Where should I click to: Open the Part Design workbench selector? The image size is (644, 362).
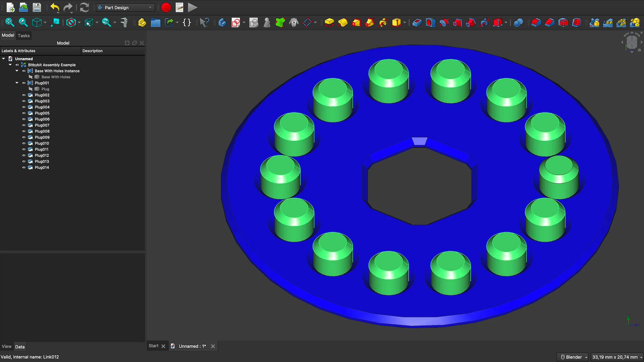click(x=125, y=7)
